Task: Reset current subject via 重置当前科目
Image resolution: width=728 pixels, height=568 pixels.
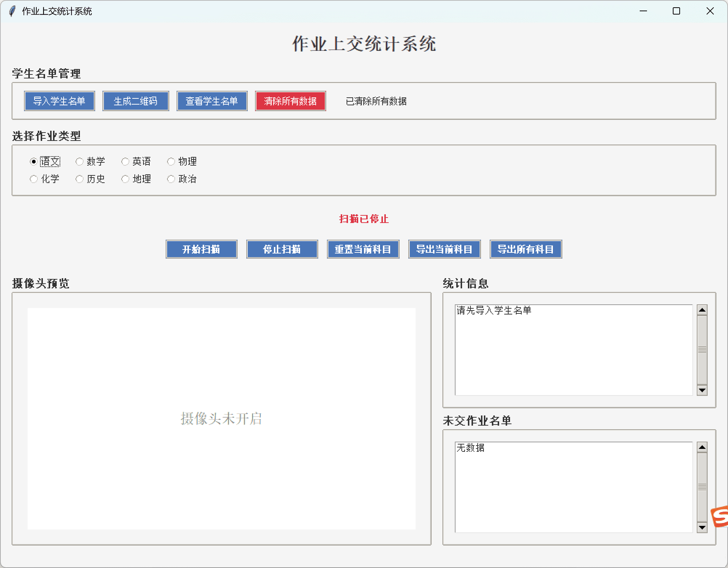Action: click(x=363, y=249)
